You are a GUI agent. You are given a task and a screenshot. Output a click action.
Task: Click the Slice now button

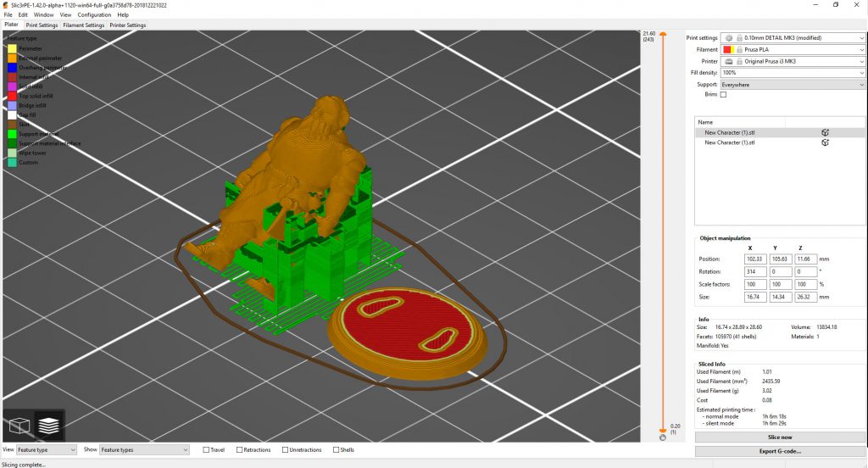tap(780, 437)
